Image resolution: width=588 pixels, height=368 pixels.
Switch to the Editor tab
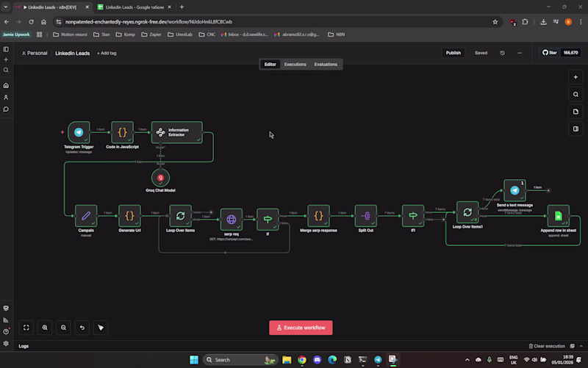point(270,65)
